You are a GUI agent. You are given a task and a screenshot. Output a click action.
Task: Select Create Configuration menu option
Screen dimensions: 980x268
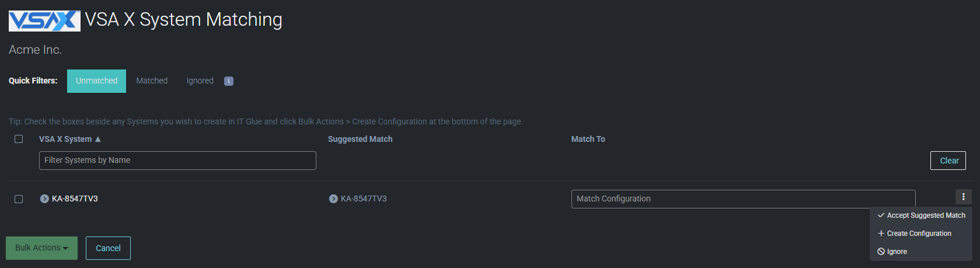919,234
